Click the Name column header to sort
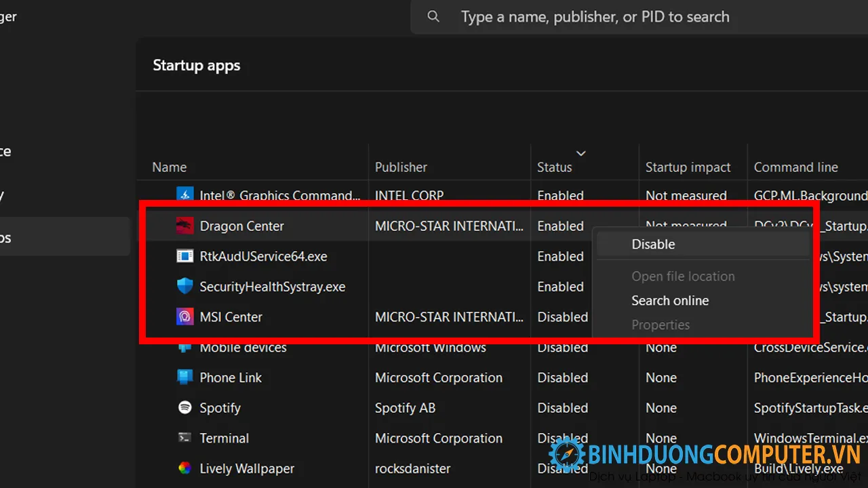This screenshot has height=488, width=868. tap(169, 167)
